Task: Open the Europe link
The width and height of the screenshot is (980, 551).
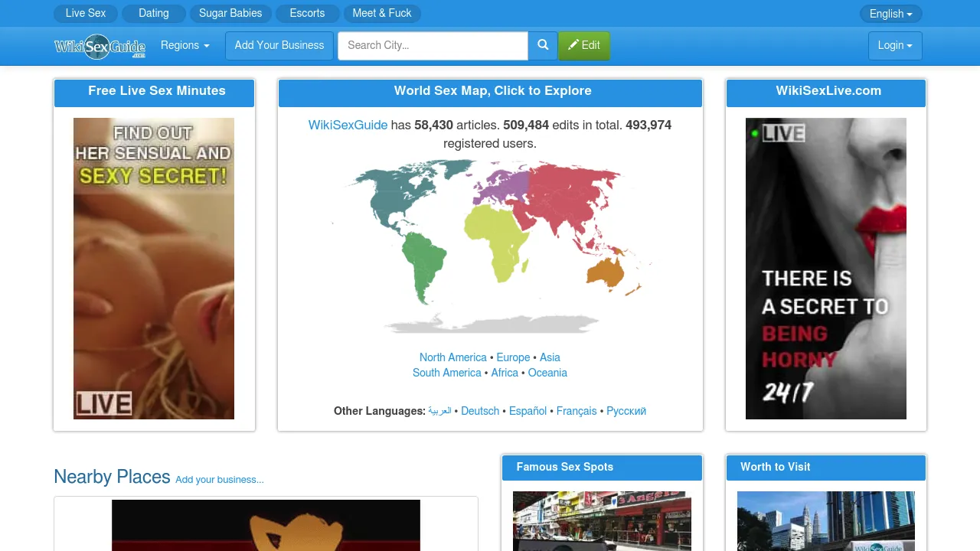Action: click(513, 357)
